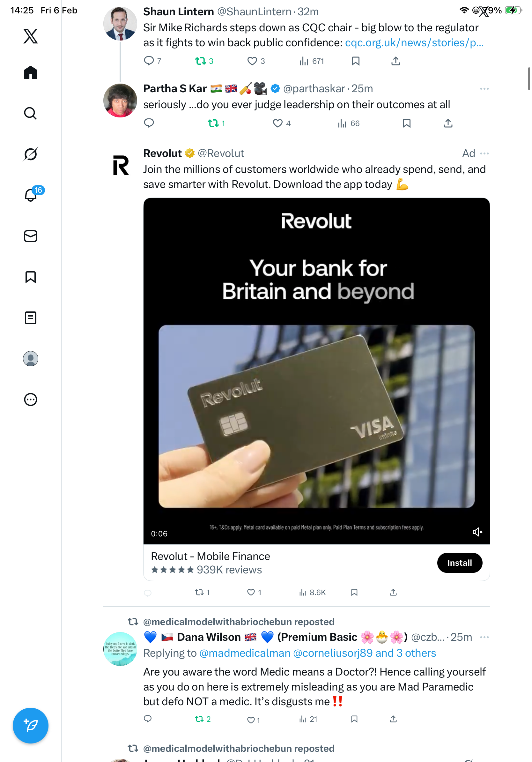Tap the compose new post button
Viewport: 532px width, 762px height.
(x=31, y=726)
